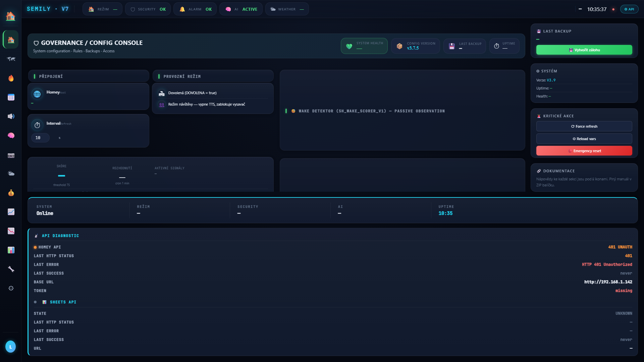Click the Emergency reset button
The width and height of the screenshot is (644, 362).
tap(584, 151)
